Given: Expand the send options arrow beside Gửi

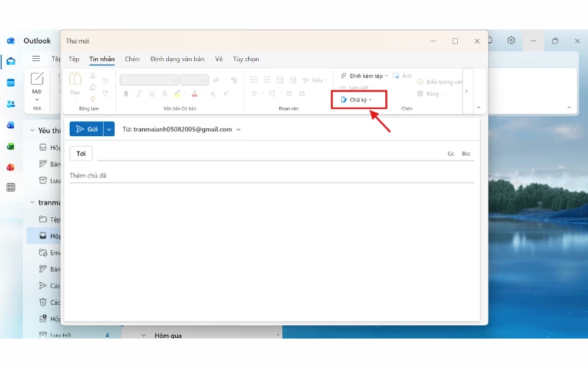Looking at the screenshot, I should click(110, 129).
